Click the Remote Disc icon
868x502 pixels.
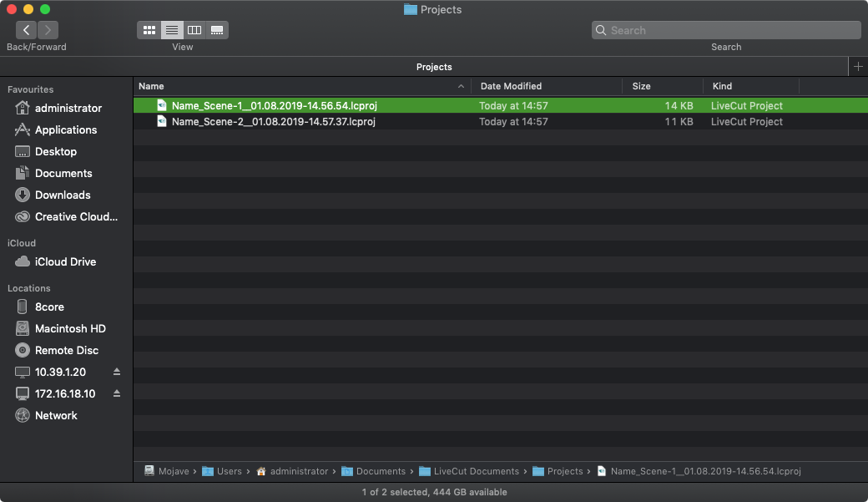pos(23,350)
